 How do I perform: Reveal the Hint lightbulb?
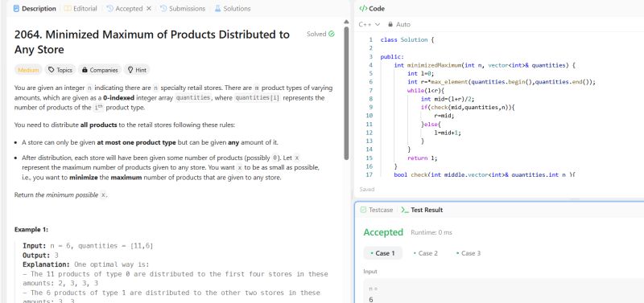tap(137, 70)
